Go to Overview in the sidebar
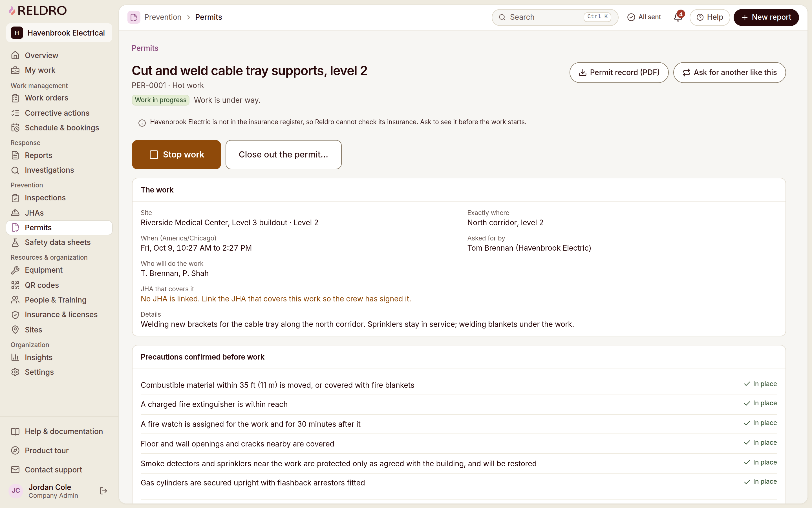The height and width of the screenshot is (508, 812). [59, 55]
